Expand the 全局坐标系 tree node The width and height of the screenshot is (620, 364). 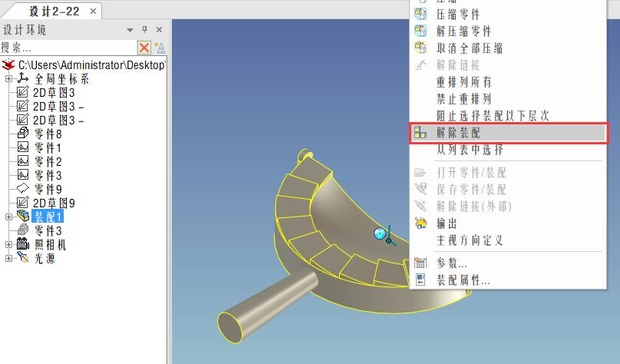tap(8, 79)
